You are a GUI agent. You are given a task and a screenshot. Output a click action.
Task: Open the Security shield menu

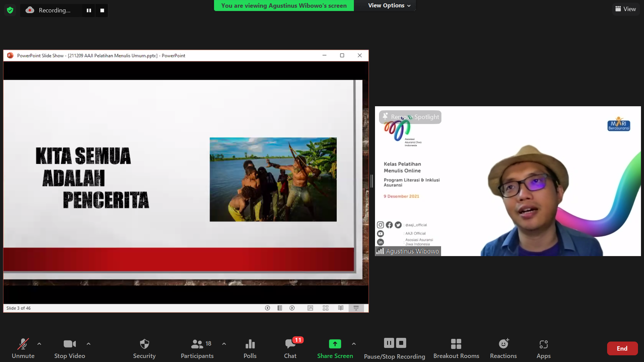click(144, 348)
